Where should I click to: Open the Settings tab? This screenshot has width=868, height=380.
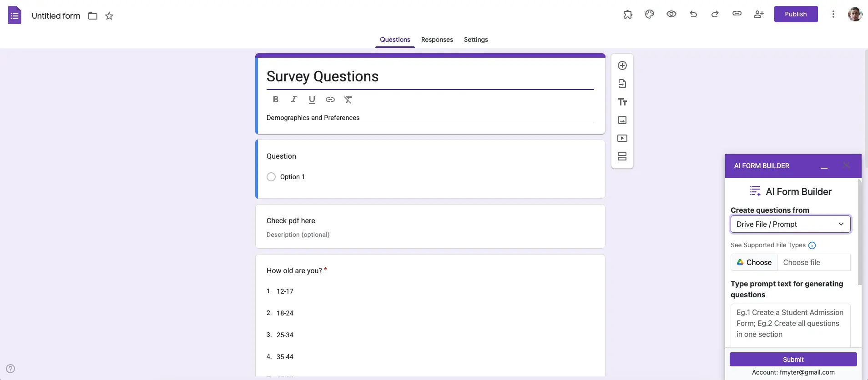coord(475,40)
